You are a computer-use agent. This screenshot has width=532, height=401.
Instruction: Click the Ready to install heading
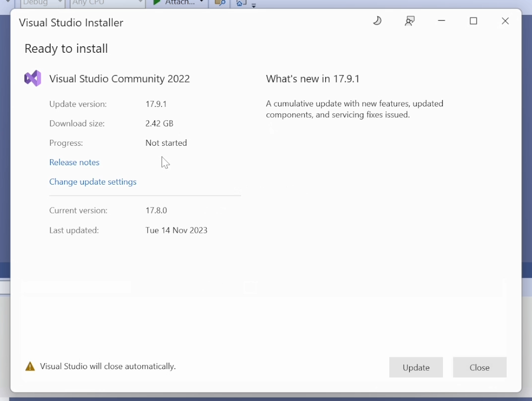[x=66, y=49]
